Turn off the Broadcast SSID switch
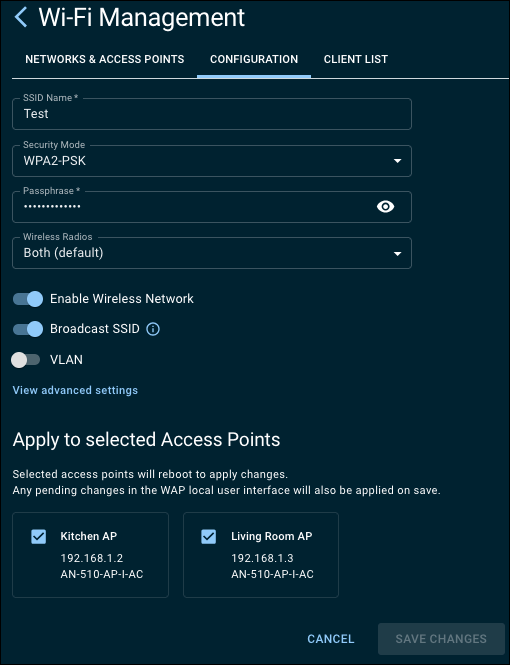Screen dimensions: 510x665 pos(28,329)
